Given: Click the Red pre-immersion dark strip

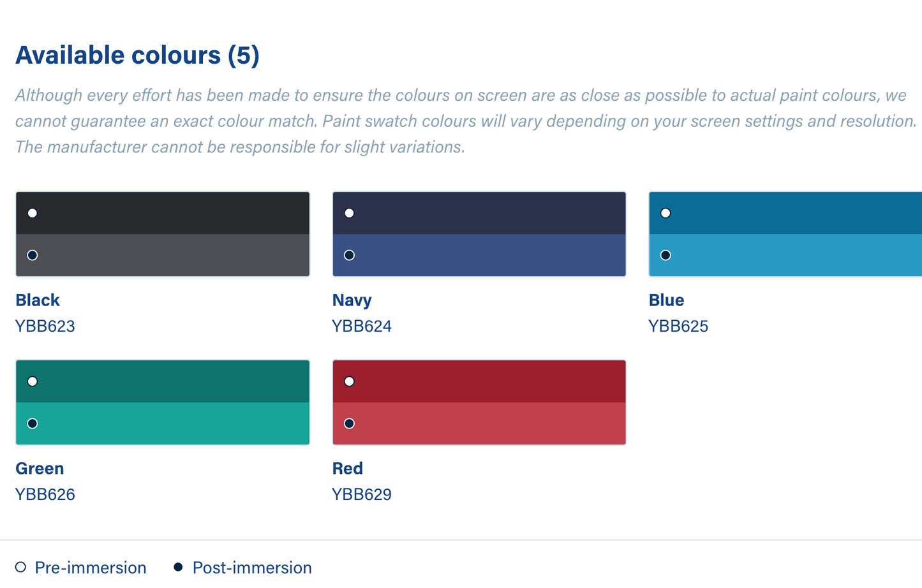Looking at the screenshot, I should pyautogui.click(x=479, y=381).
